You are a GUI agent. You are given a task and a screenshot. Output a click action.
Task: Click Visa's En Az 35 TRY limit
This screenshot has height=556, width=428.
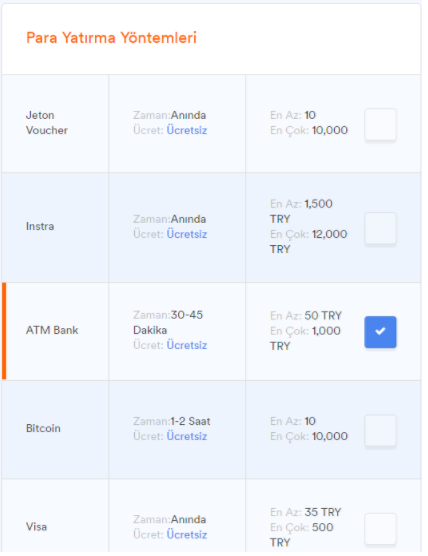(305, 512)
